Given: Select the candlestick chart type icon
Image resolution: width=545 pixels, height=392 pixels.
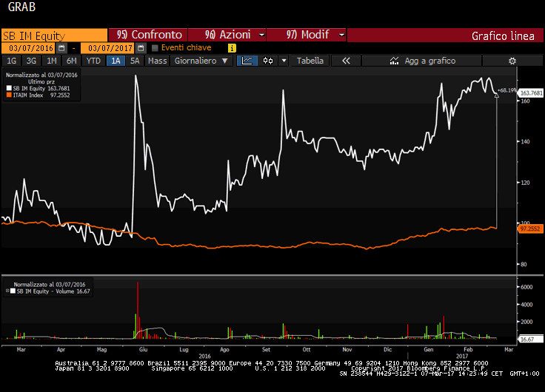Looking at the screenshot, I should 267,61.
